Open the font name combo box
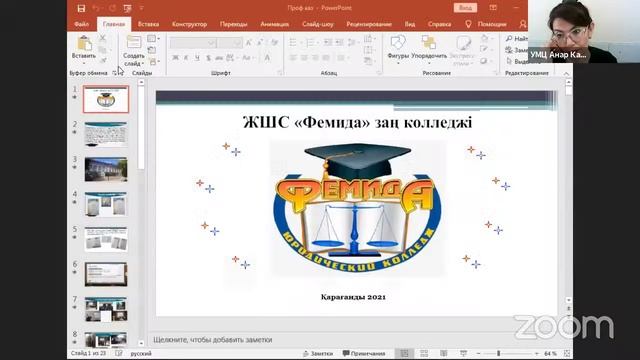The height and width of the screenshot is (360, 640). (x=193, y=42)
